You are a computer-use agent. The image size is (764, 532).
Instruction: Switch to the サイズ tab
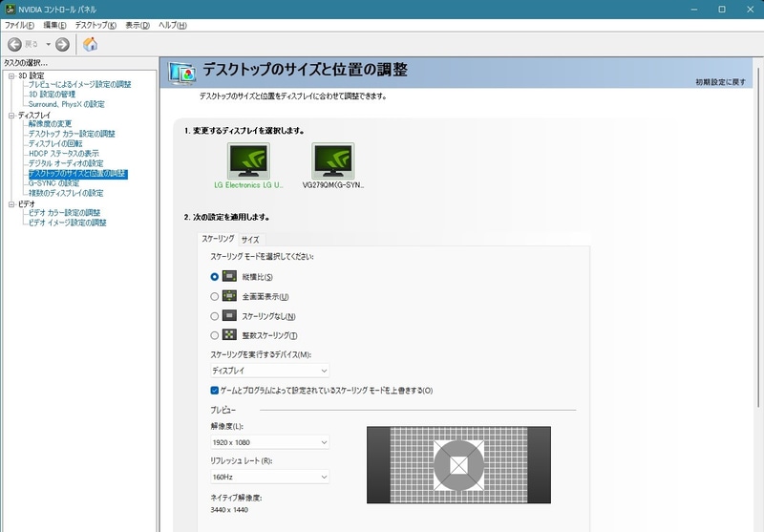pyautogui.click(x=250, y=240)
